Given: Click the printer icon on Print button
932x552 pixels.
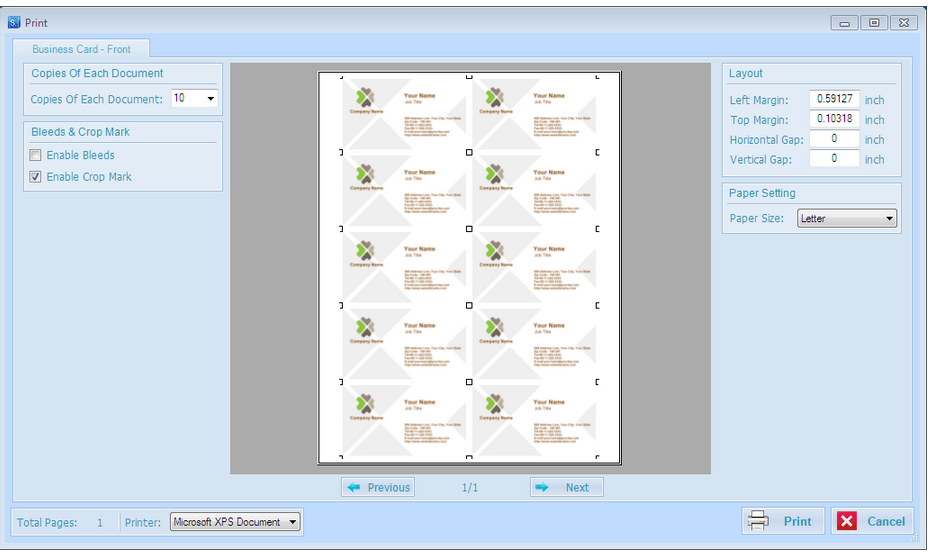Looking at the screenshot, I should [758, 521].
